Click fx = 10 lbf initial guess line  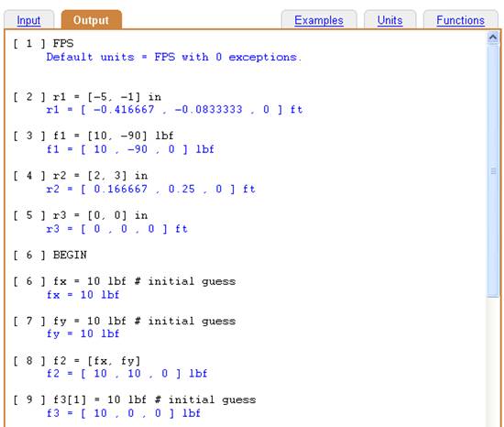pyautogui.click(x=144, y=281)
